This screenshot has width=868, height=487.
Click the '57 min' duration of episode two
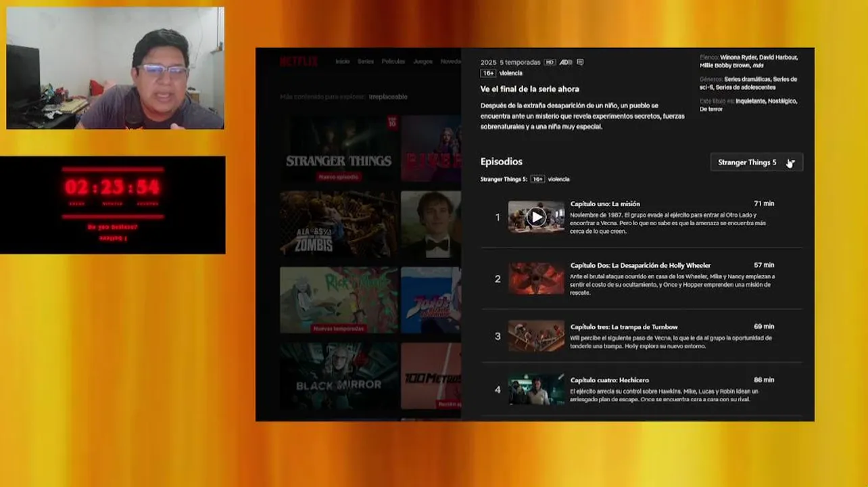[x=764, y=265]
